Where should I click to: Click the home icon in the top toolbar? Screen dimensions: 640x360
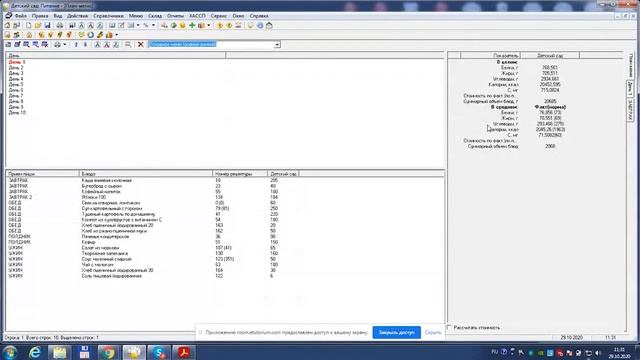tap(7, 25)
